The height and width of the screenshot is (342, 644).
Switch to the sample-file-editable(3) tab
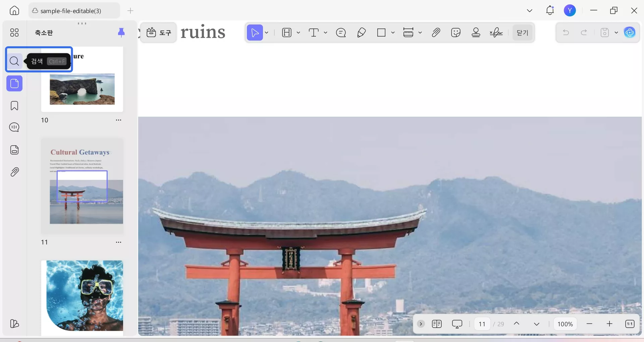pos(70,11)
